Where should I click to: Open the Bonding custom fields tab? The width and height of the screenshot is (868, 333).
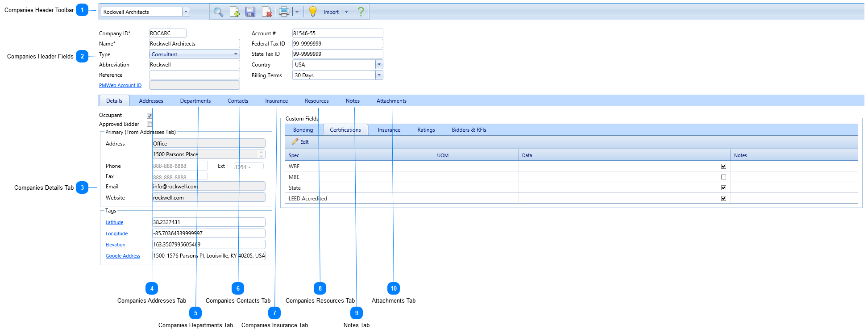point(303,129)
